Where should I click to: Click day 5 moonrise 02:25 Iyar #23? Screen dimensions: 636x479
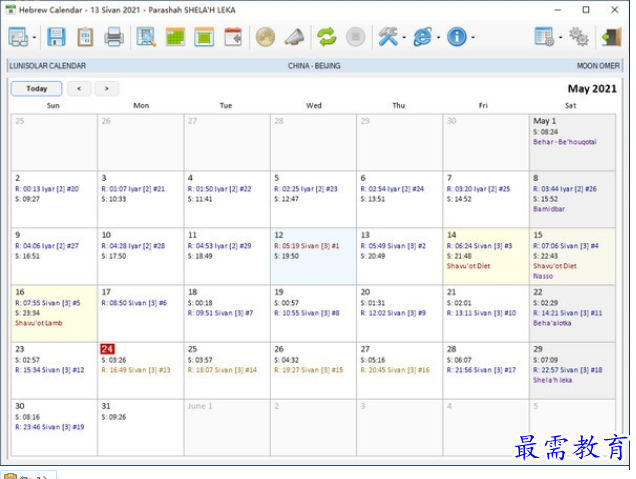click(305, 189)
